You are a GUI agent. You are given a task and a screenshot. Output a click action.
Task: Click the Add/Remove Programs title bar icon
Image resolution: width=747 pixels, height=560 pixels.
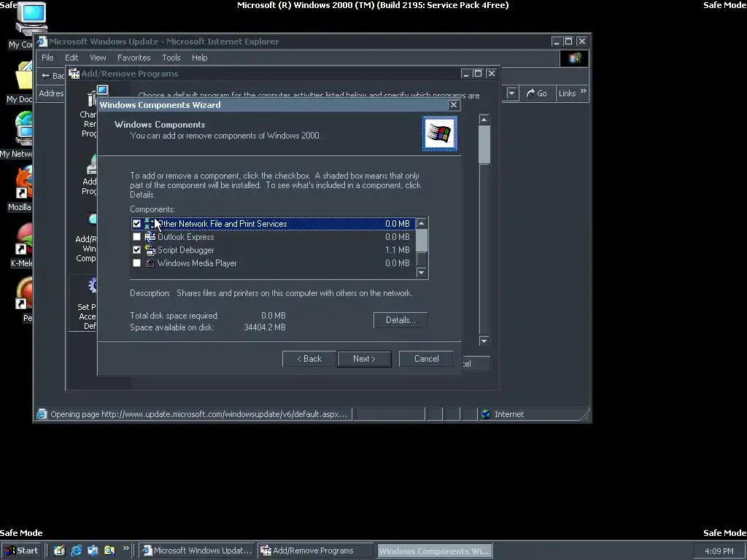tap(74, 74)
